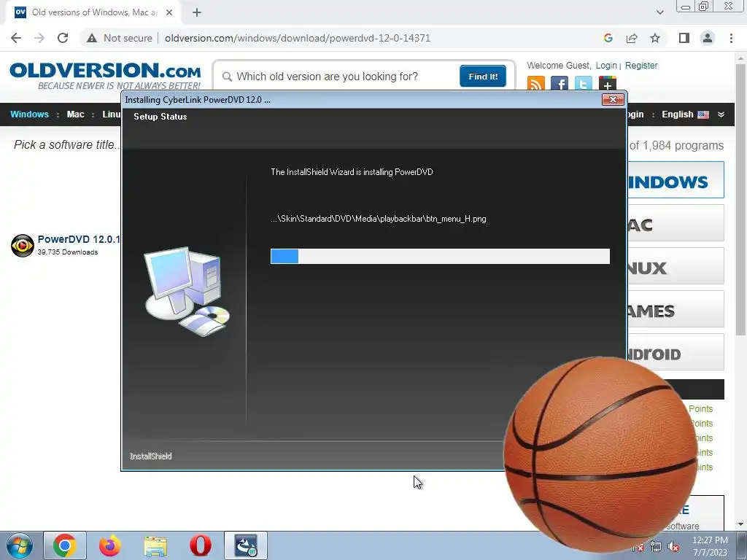Close the CyberLink PowerDVD installer window
This screenshot has height=560, width=747.
pos(613,99)
